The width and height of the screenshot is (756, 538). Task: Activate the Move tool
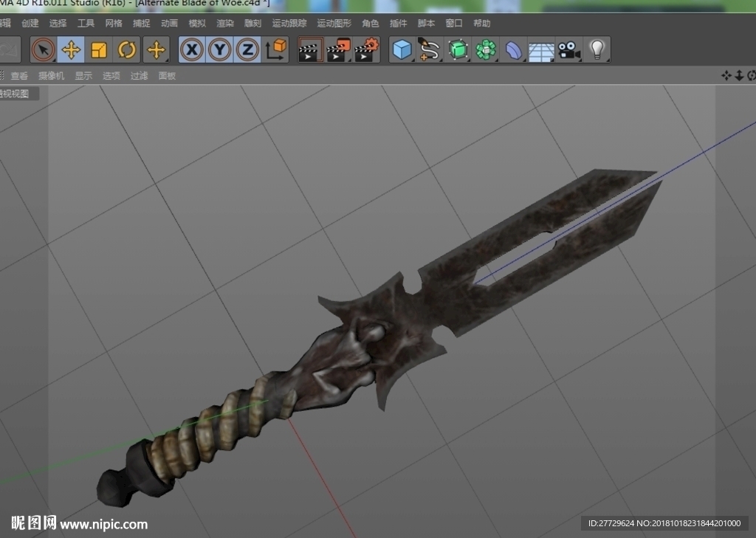coord(71,49)
